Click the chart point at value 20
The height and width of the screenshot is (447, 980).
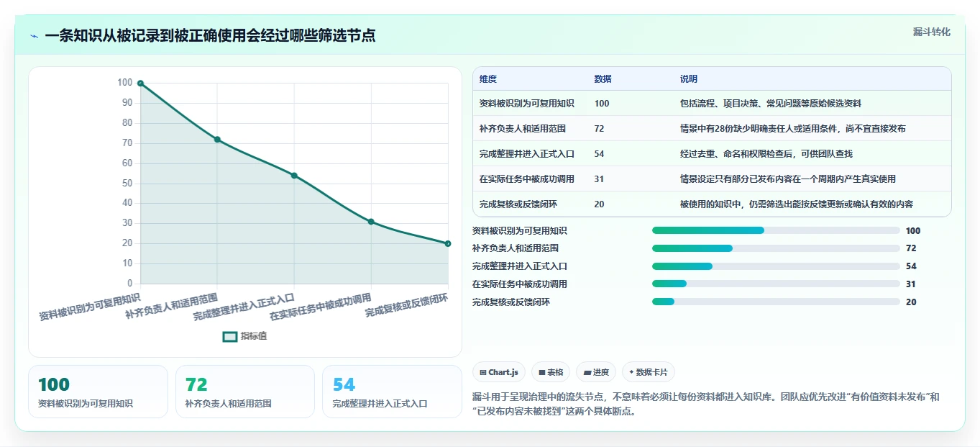[448, 243]
